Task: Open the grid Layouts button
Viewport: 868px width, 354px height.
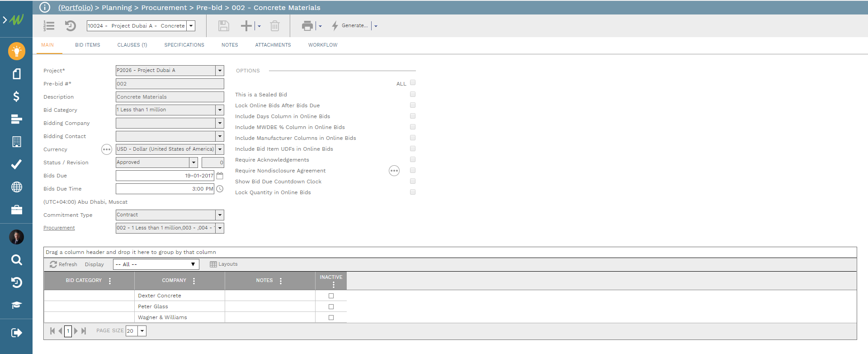Action: coord(224,264)
